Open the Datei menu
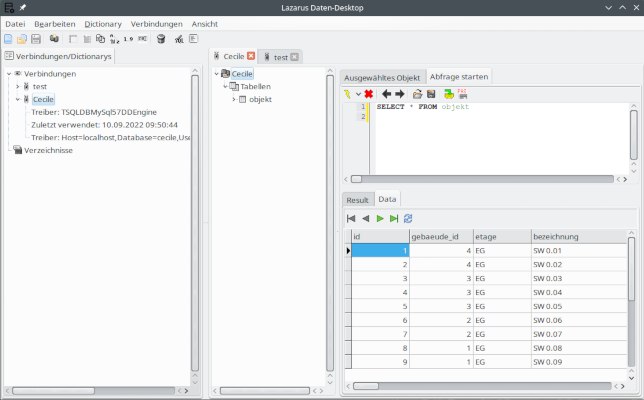Screen dimensions: 644x400 (15, 24)
